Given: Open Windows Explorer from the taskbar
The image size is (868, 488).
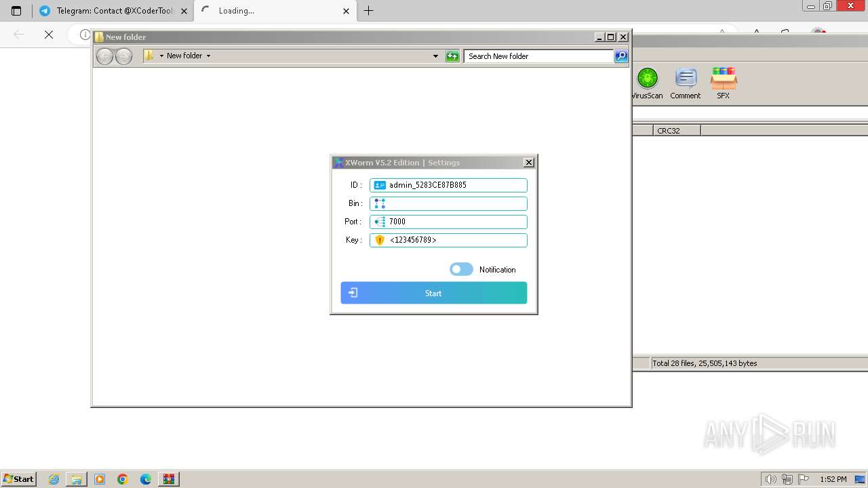Looking at the screenshot, I should [77, 479].
